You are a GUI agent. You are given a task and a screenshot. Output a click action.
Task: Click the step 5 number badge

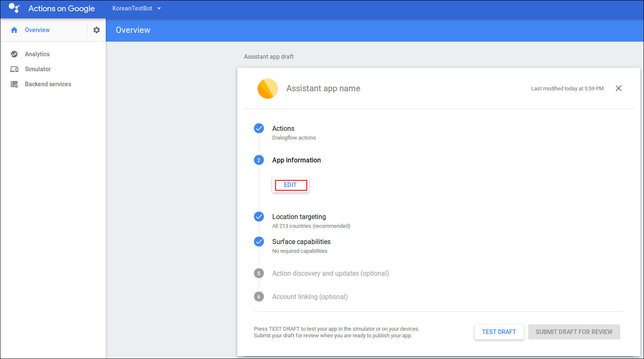click(x=259, y=273)
